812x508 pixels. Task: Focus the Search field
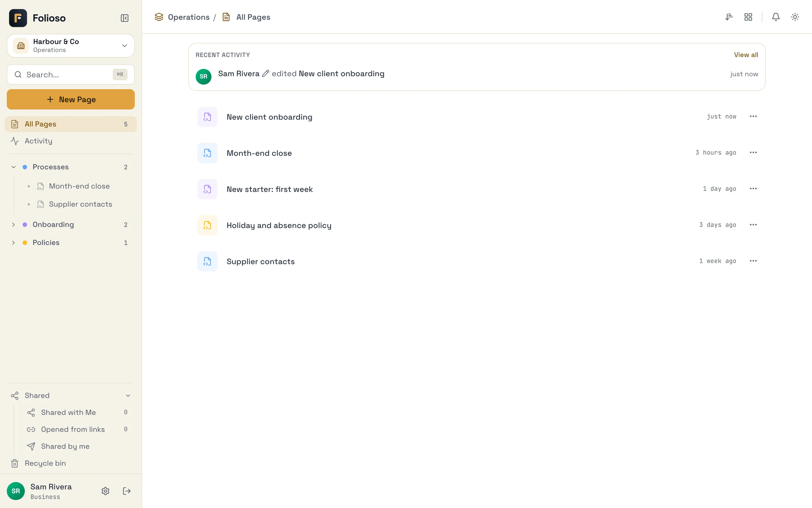(x=70, y=75)
